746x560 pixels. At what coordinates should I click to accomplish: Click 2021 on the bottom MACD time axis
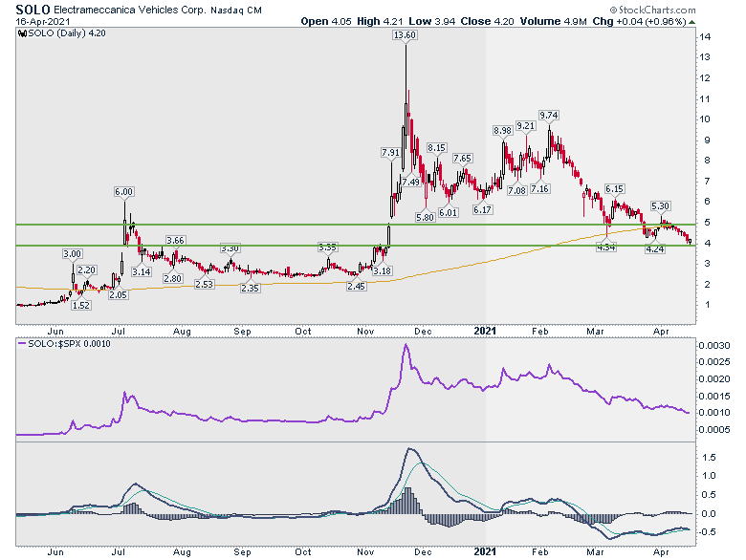[x=485, y=551]
